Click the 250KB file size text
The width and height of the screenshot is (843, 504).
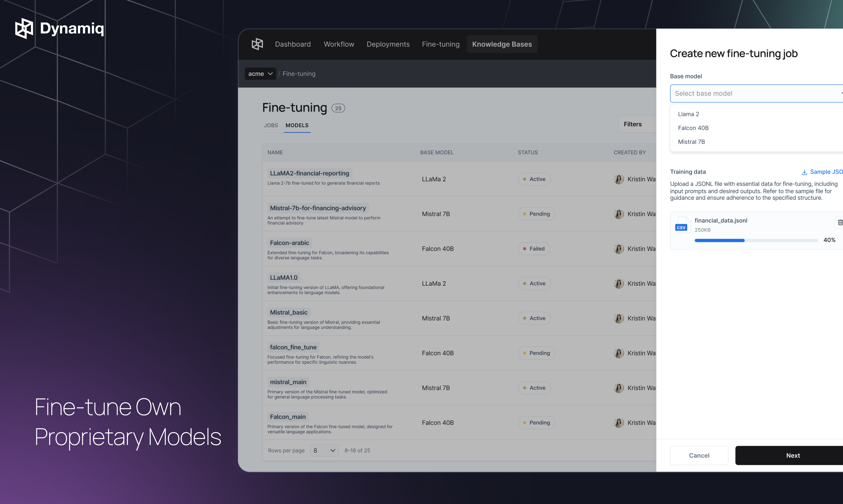coord(702,230)
